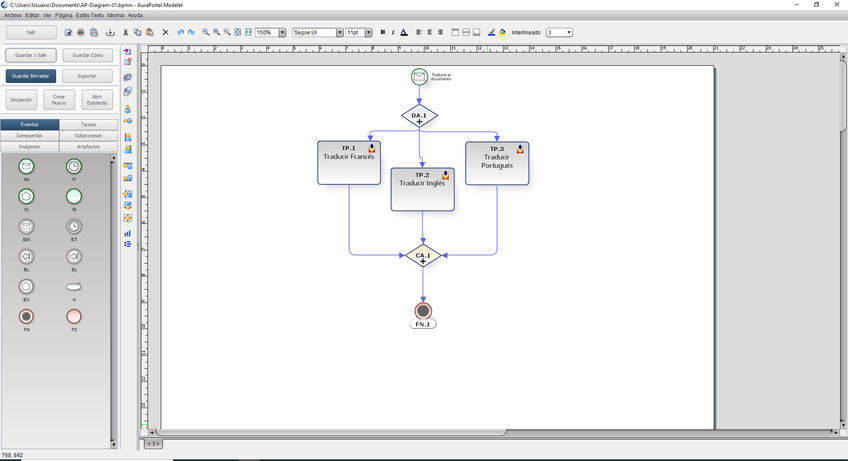Open the Segoe UI font dropdown
The image size is (848, 461).
(339, 32)
